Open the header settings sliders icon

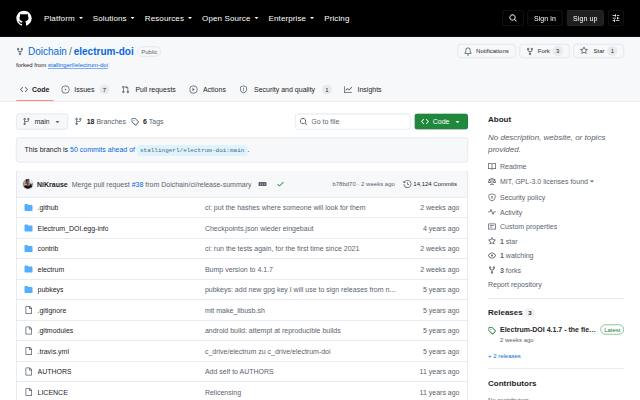tap(616, 18)
